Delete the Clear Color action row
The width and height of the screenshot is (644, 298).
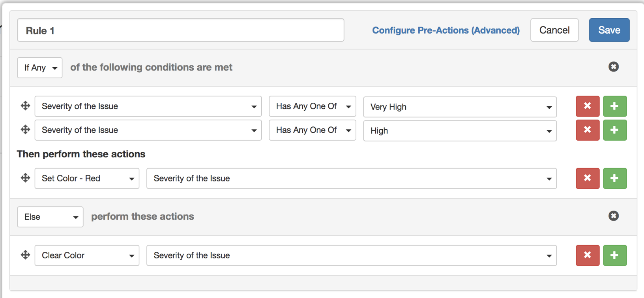(x=587, y=255)
